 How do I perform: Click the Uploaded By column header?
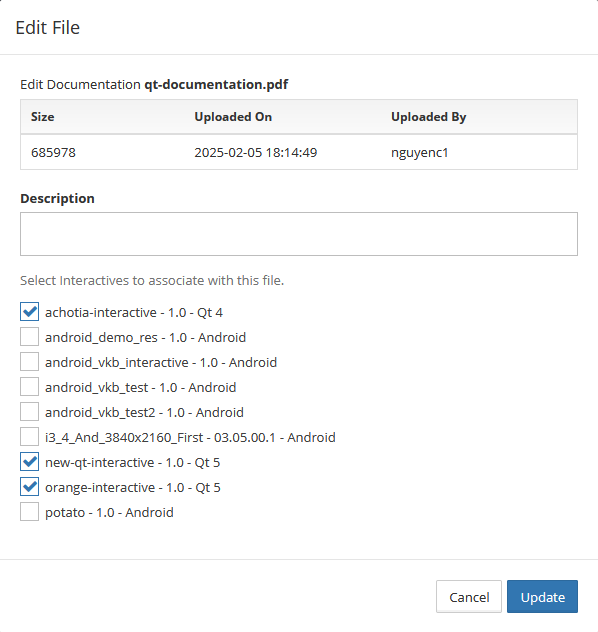(429, 117)
